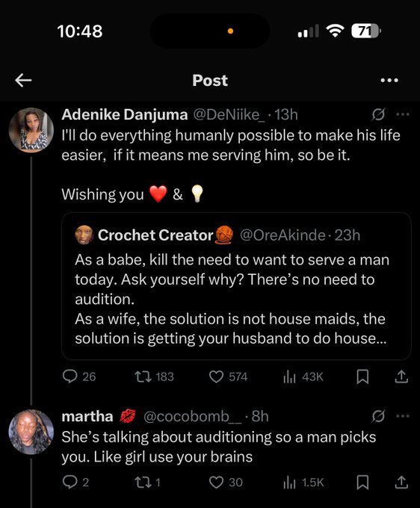This screenshot has height=508, width=420.
Task: Open more options on martha's reply
Action: coord(403,416)
